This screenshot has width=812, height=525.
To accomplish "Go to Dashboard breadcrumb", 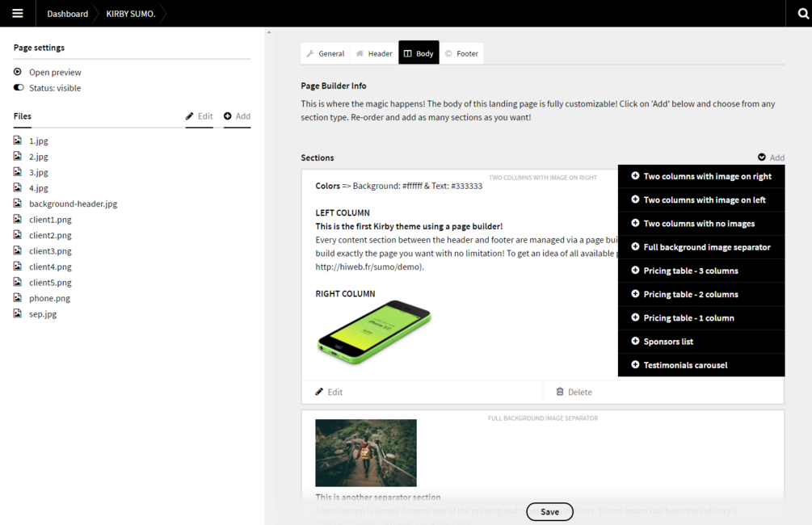I will point(67,14).
